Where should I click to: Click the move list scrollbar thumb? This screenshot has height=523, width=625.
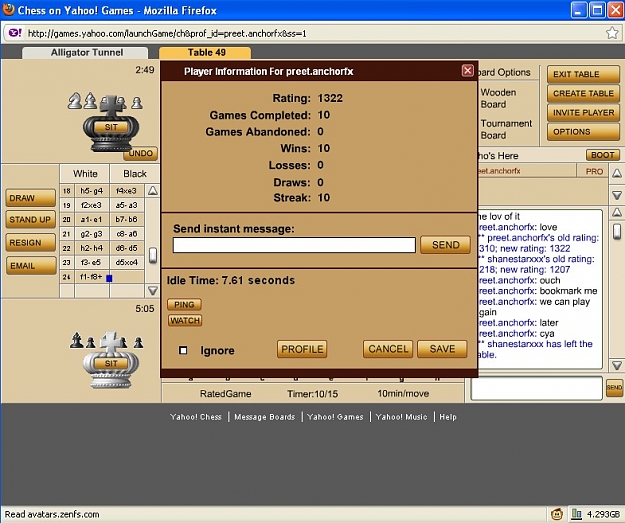(153, 255)
